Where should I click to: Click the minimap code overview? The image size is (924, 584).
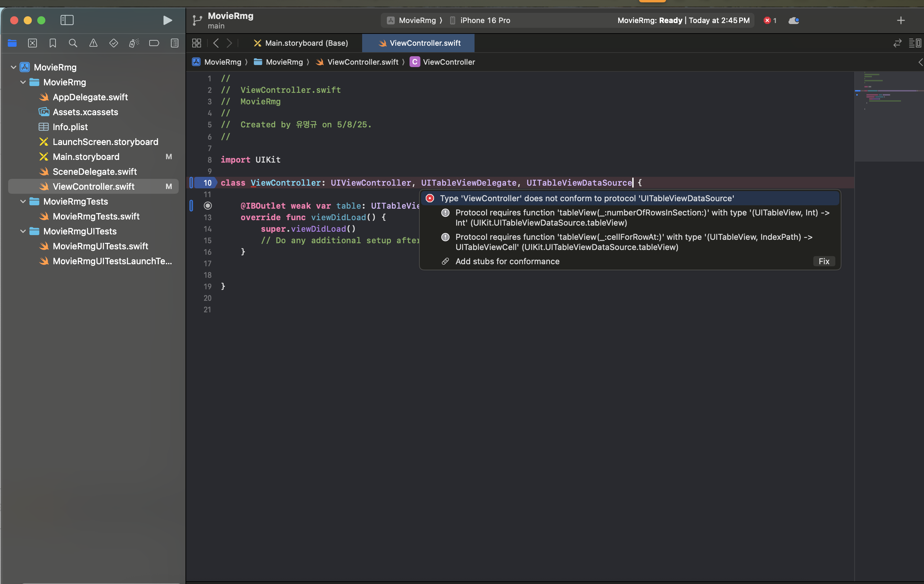[889, 116]
